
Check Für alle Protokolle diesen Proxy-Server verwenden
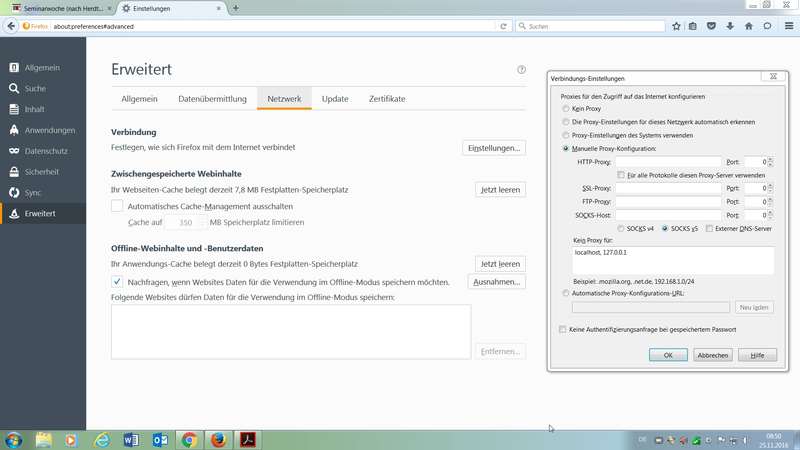(x=621, y=175)
